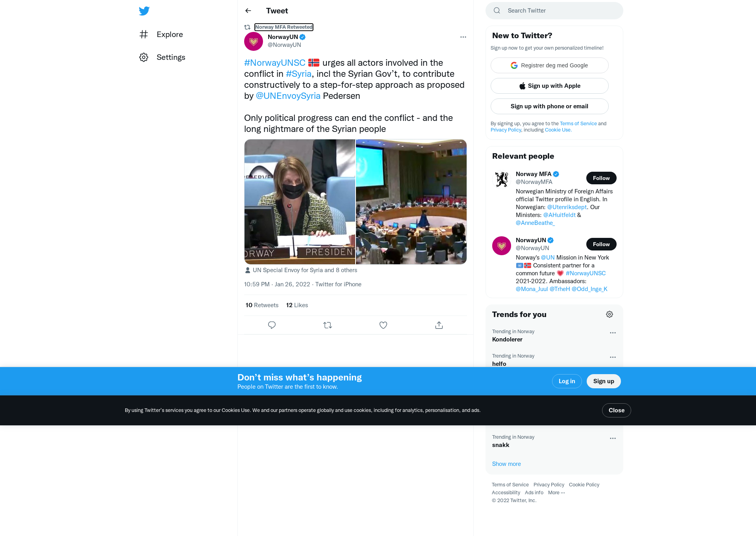
Task: Open the Norway president photo thumbnail
Action: click(300, 202)
